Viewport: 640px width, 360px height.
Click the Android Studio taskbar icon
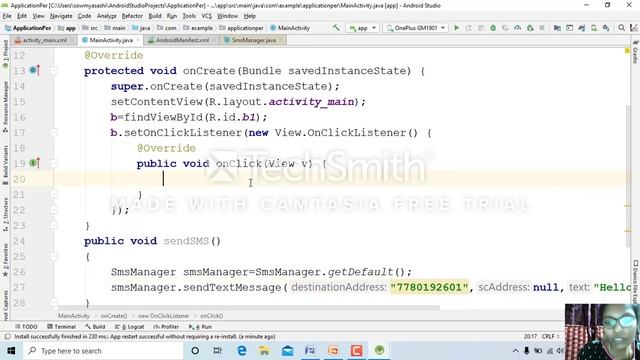coord(379,350)
